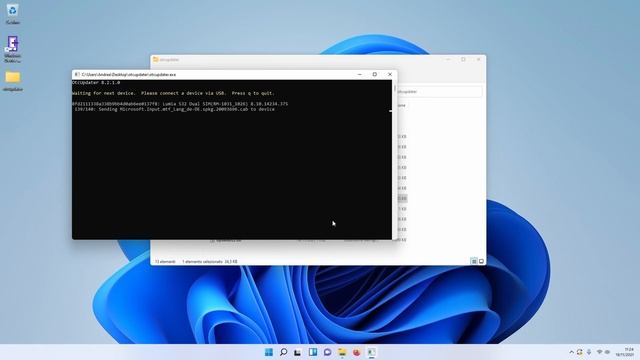Maximize the otcupdater Explorer window
Image resolution: width=640 pixels, height=360 pixels.
(463, 60)
